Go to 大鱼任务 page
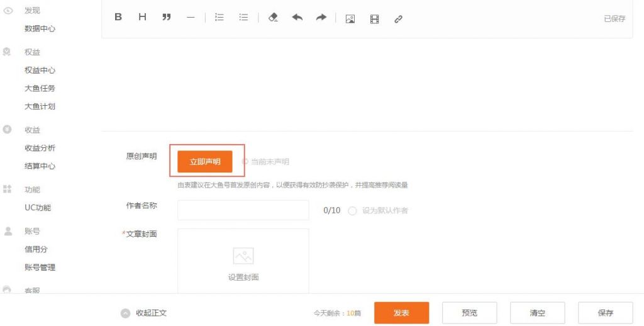Viewport: 644px width, 326px height. point(40,88)
